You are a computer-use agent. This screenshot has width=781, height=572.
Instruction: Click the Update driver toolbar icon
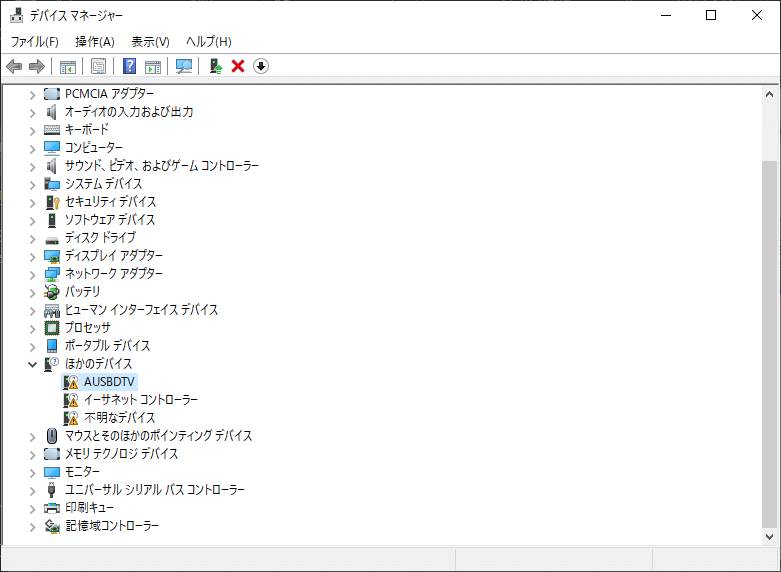[216, 66]
